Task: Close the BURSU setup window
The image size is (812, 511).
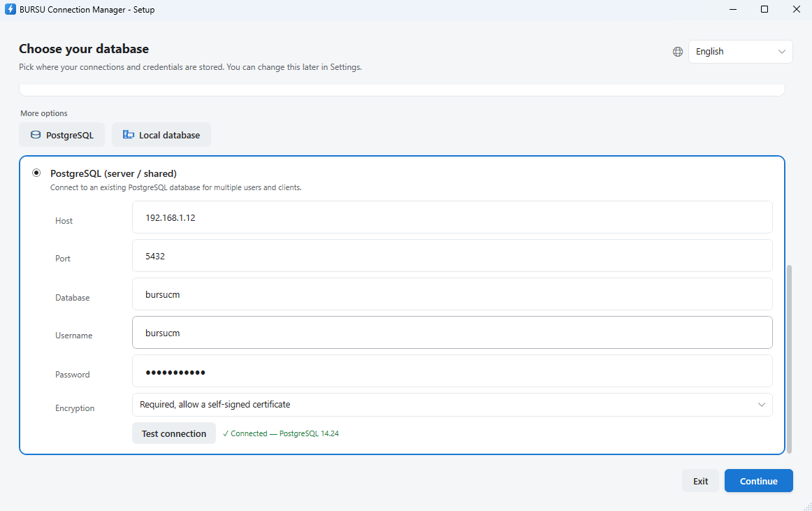Action: coord(797,9)
